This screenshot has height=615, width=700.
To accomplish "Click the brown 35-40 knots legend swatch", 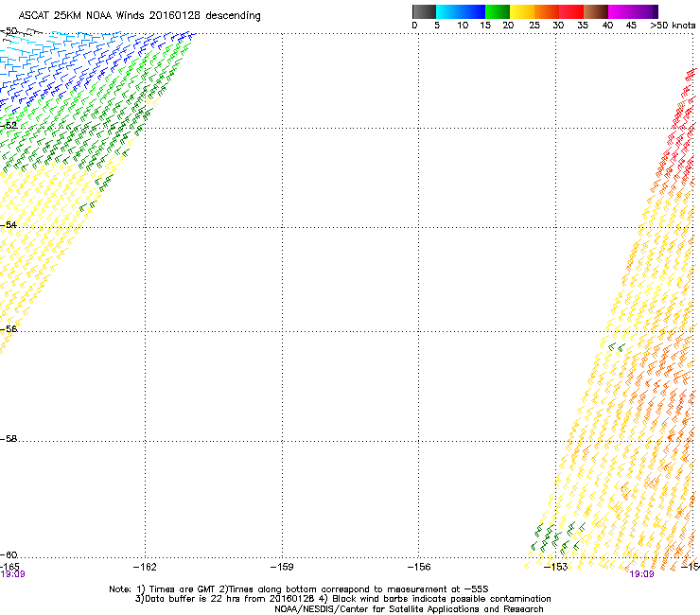I will point(596,11).
